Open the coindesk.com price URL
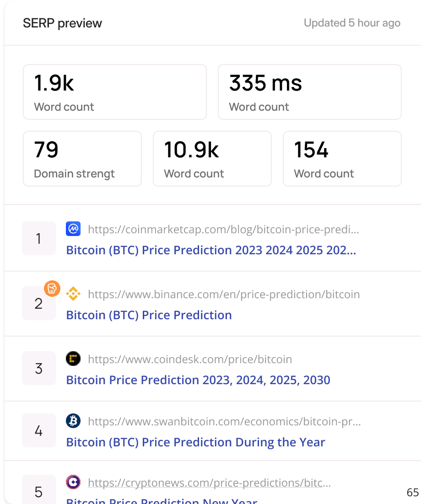The height and width of the screenshot is (504, 421). [190, 359]
